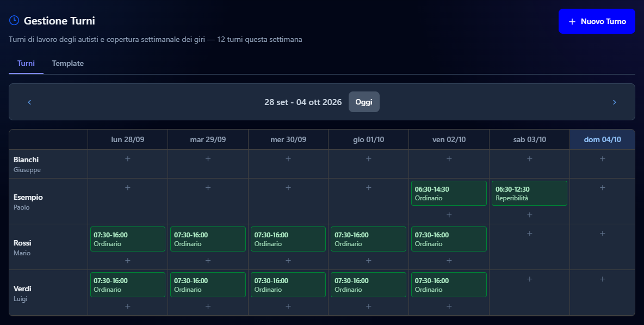Click the lun 28/09 column header

tap(128, 139)
